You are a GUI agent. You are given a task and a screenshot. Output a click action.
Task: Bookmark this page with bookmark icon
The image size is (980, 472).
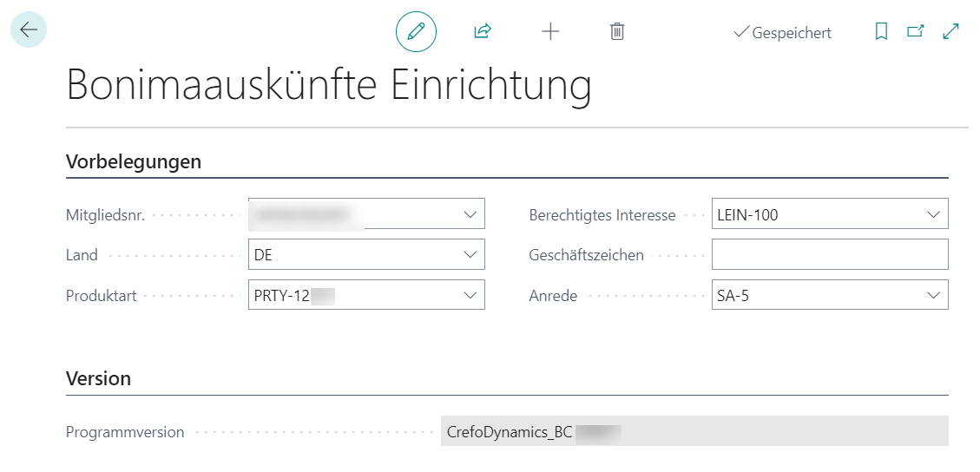(x=881, y=32)
